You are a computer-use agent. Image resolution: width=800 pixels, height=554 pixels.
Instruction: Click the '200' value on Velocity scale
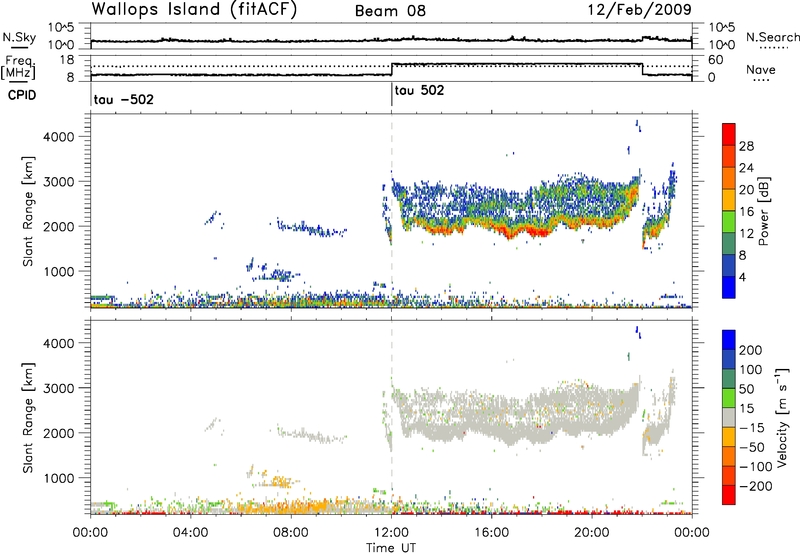pos(751,350)
